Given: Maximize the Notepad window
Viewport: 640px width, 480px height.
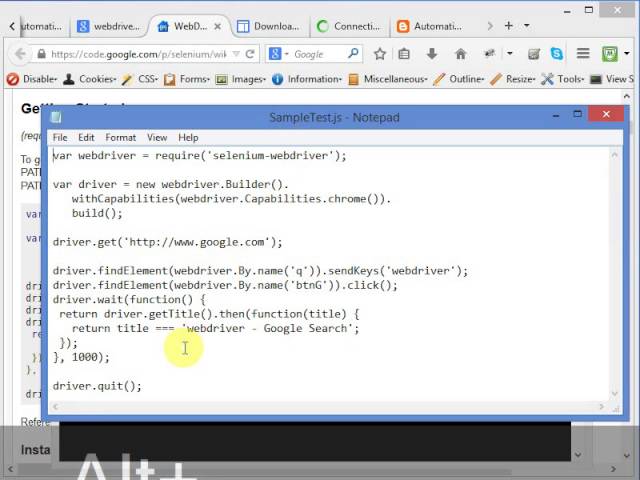Looking at the screenshot, I should [x=577, y=114].
